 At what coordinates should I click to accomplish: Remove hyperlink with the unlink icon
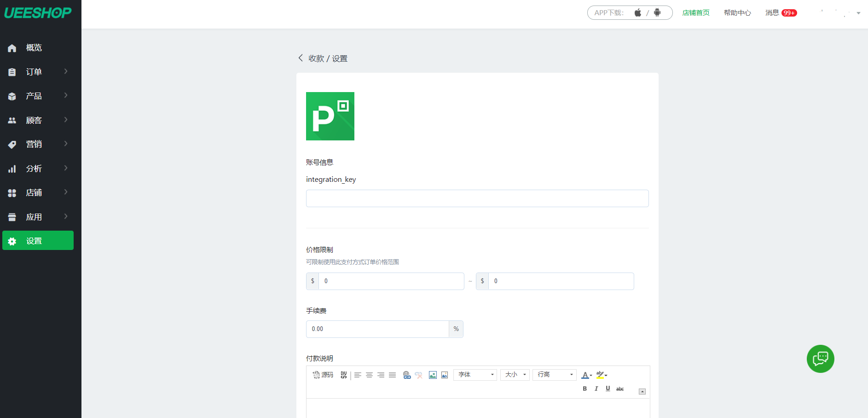pos(418,375)
